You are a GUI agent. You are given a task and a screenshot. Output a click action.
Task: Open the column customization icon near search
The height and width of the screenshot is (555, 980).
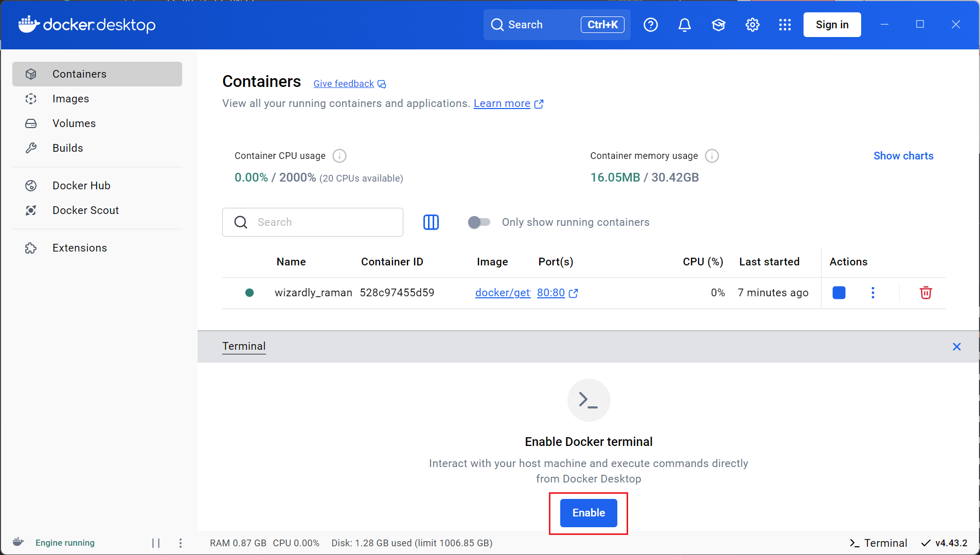click(431, 222)
